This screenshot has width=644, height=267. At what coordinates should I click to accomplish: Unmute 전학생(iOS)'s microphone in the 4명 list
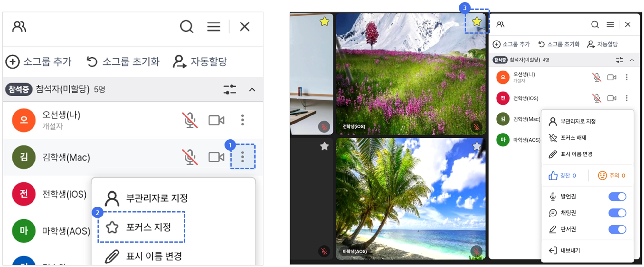[x=597, y=98]
